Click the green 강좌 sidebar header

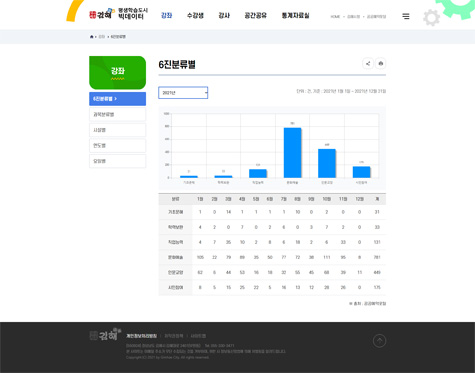117,72
